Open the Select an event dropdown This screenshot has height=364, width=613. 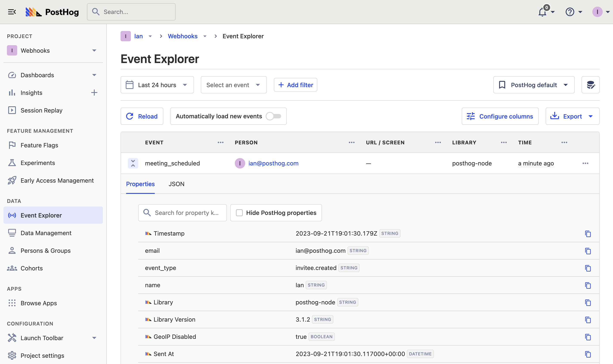[x=234, y=85]
